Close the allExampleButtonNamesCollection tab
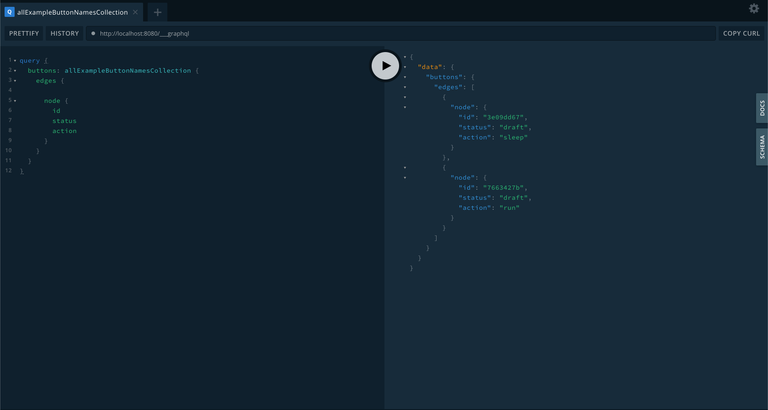Image resolution: width=768 pixels, height=410 pixels. [136, 12]
